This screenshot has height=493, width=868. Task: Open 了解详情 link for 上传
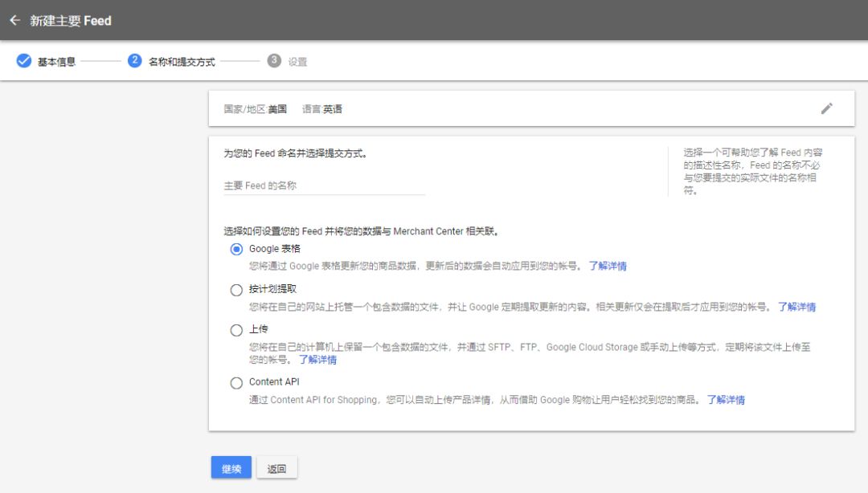320,360
